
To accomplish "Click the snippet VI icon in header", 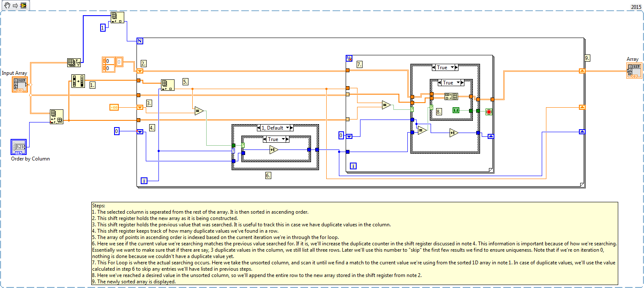I will pos(23,5).
